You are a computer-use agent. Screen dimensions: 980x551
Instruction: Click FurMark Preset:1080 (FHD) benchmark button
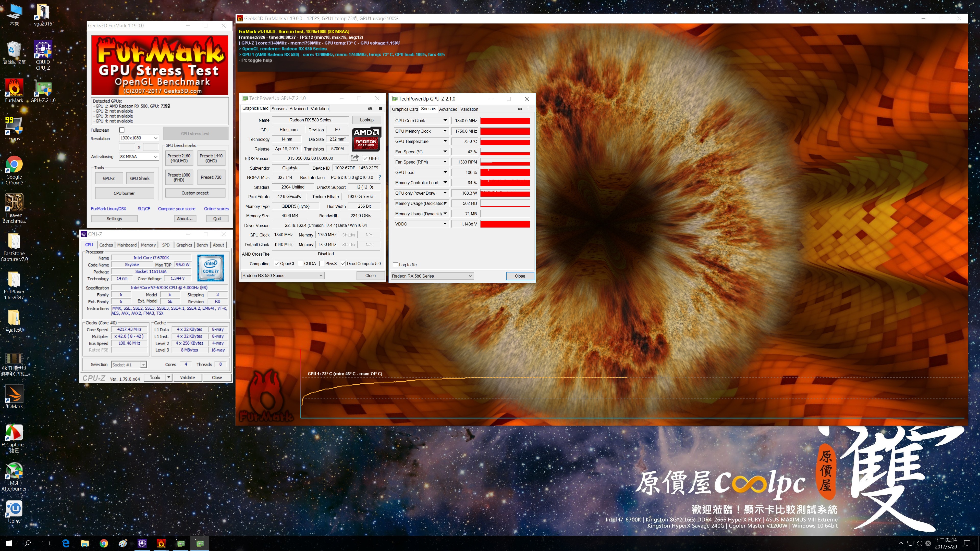tap(179, 177)
